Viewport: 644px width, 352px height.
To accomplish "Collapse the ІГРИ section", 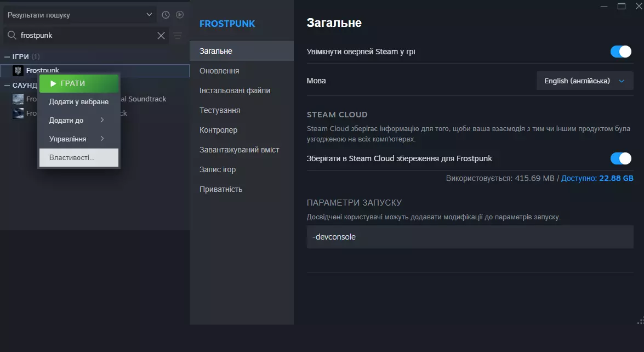I will point(7,56).
